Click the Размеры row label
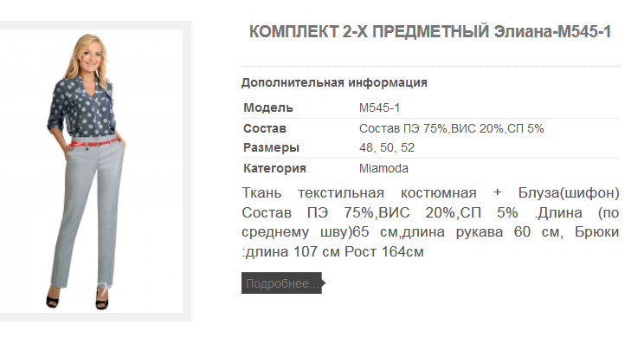The height and width of the screenshot is (351, 644). [271, 147]
